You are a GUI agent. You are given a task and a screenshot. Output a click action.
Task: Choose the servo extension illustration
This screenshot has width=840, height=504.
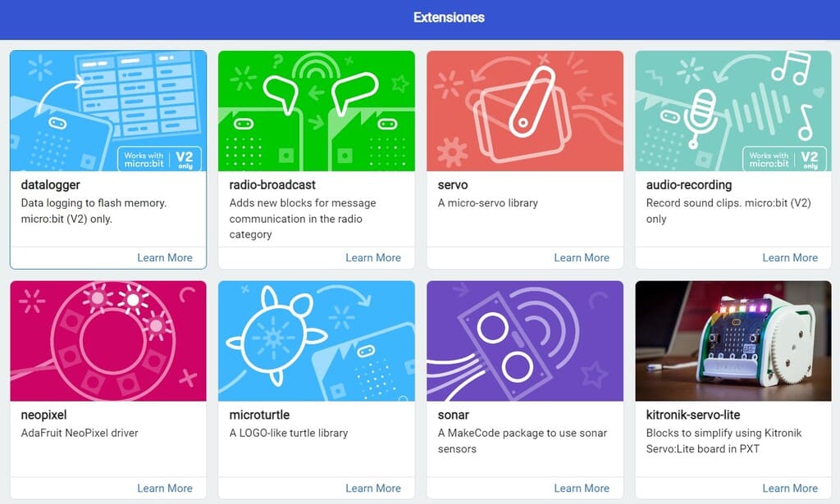[x=525, y=111]
